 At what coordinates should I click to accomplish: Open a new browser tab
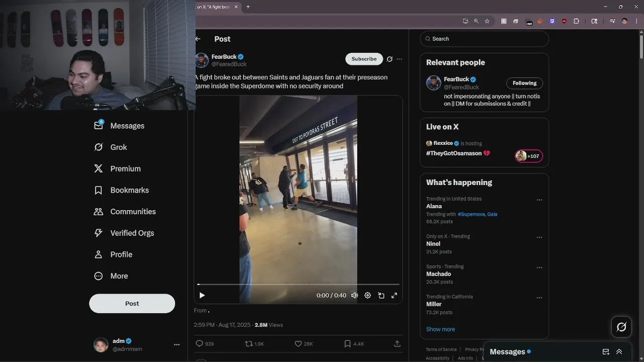(248, 7)
